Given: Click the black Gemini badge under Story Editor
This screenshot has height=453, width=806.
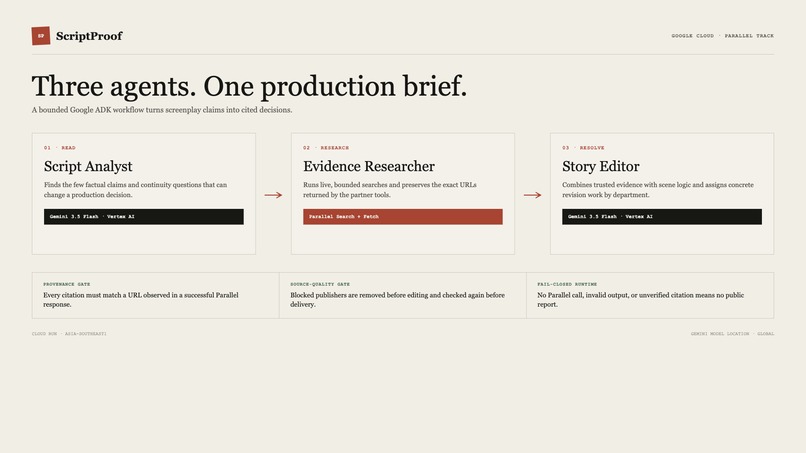Looking at the screenshot, I should tap(662, 216).
